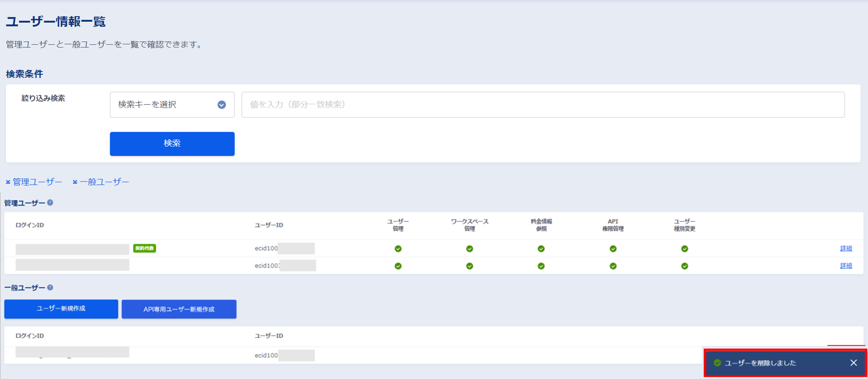The width and height of the screenshot is (868, 379).
Task: Open 詳細 link for first admin user
Action: [x=846, y=248]
